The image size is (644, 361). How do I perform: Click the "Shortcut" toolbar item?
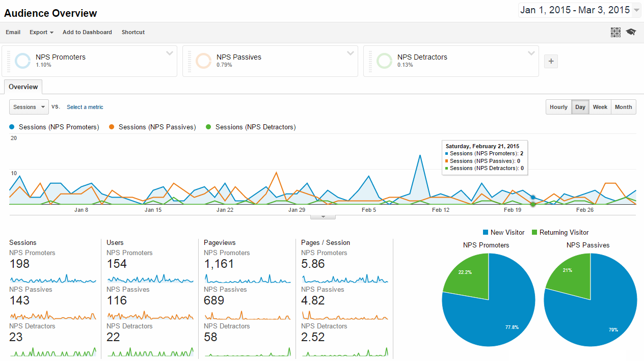click(x=132, y=32)
